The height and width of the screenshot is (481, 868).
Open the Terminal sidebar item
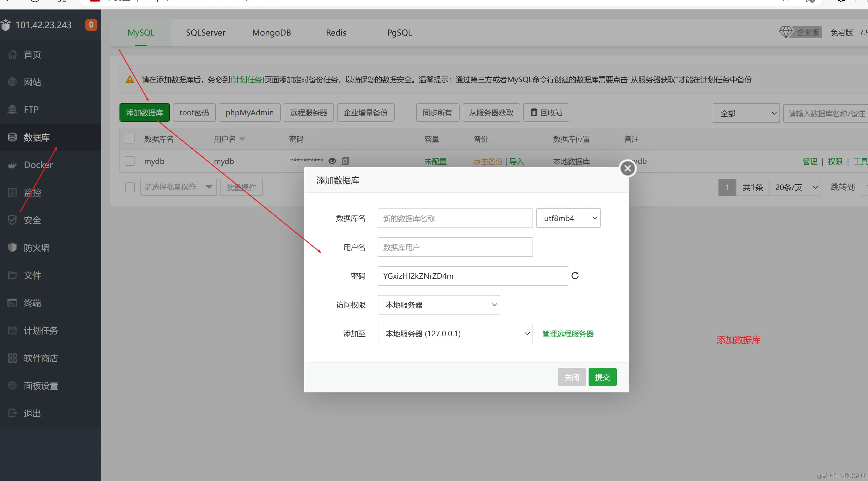pos(32,303)
